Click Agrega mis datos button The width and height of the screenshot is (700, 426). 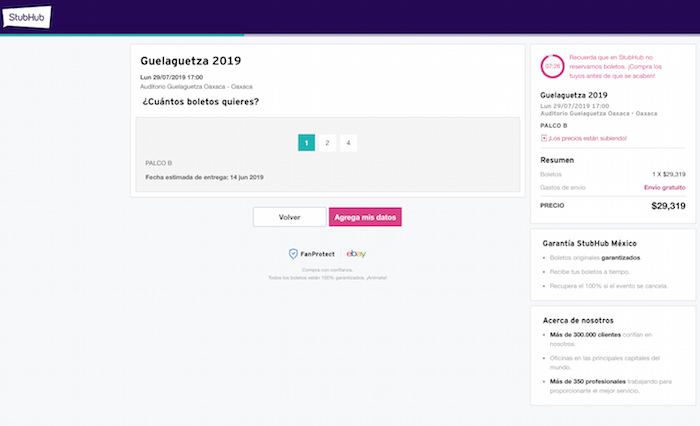pyautogui.click(x=365, y=217)
